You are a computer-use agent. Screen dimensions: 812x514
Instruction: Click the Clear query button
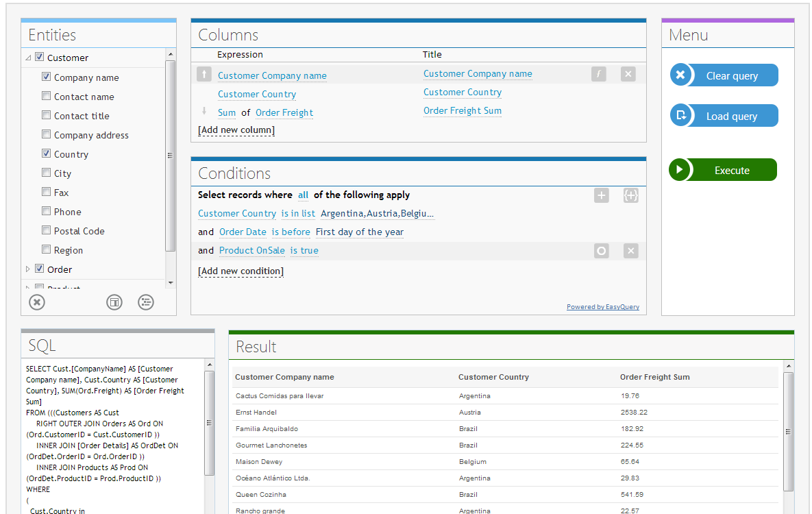(x=724, y=75)
